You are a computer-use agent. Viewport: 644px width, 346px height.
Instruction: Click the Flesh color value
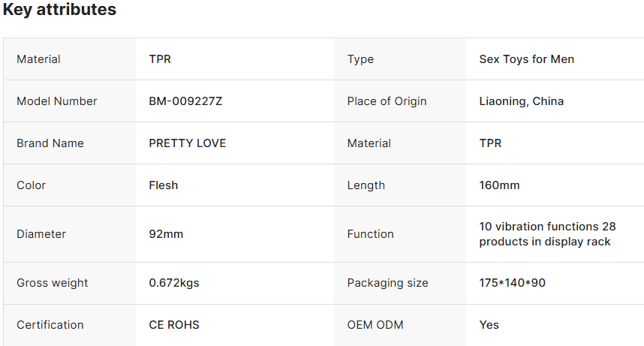coord(164,185)
